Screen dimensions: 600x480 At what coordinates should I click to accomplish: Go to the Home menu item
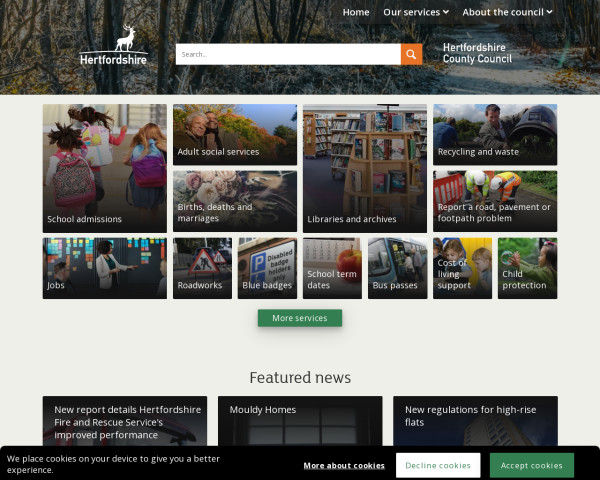356,12
